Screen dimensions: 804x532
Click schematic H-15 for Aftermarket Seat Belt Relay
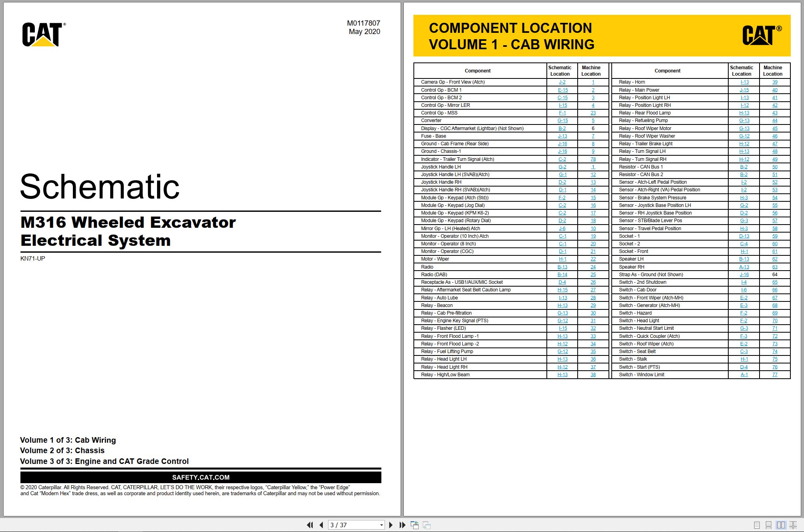pos(562,290)
